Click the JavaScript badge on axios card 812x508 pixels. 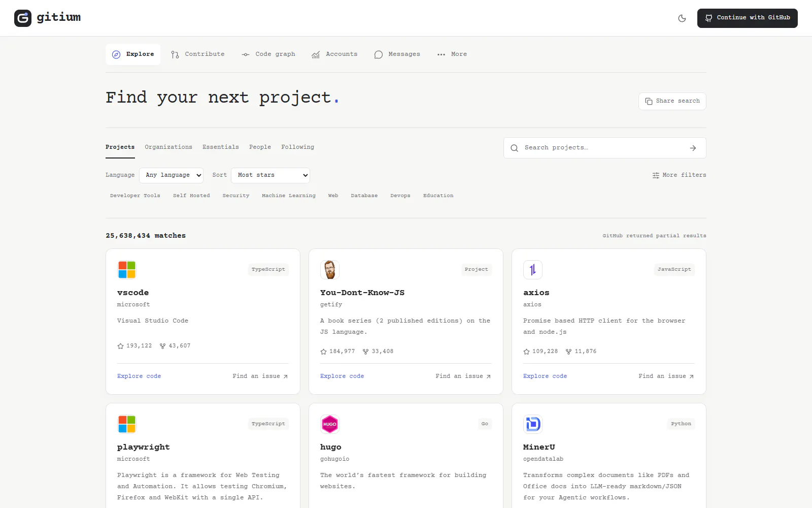coord(674,270)
